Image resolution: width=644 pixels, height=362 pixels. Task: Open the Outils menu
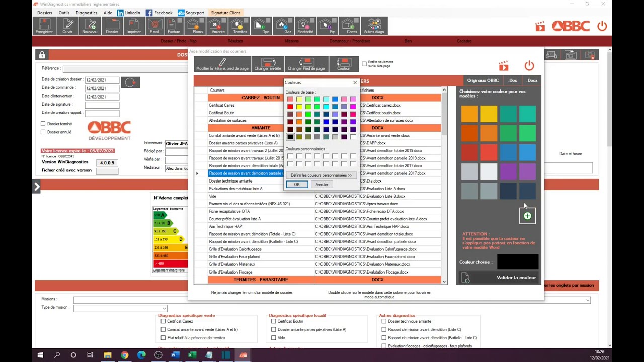coord(64,13)
